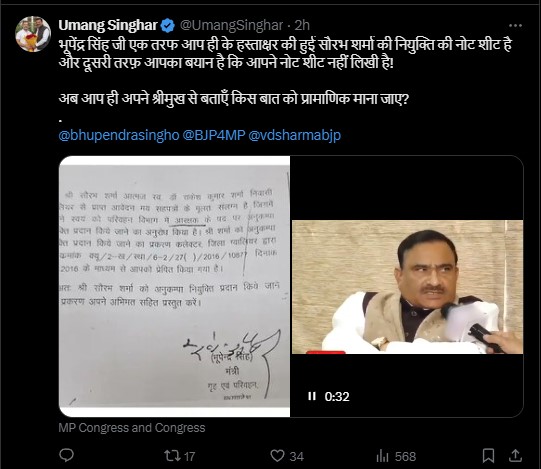541x469 pixels.
Task: Open the note sheet document in the video
Action: tap(175, 286)
